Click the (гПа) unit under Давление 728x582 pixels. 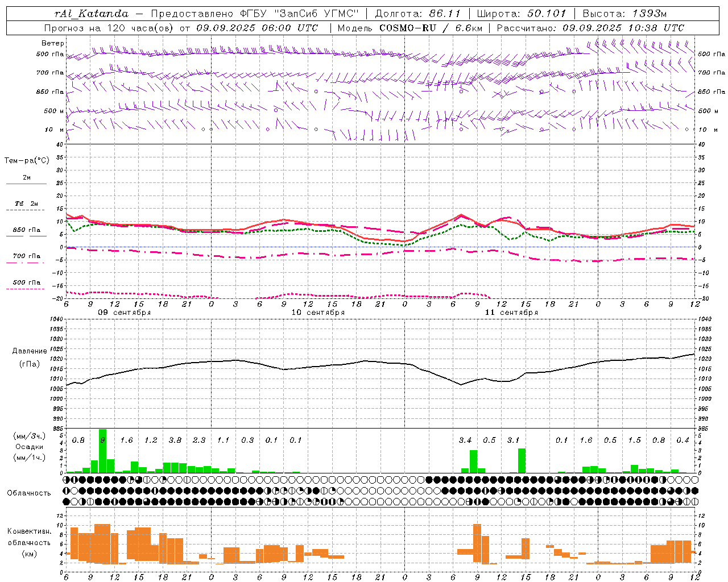30,364
